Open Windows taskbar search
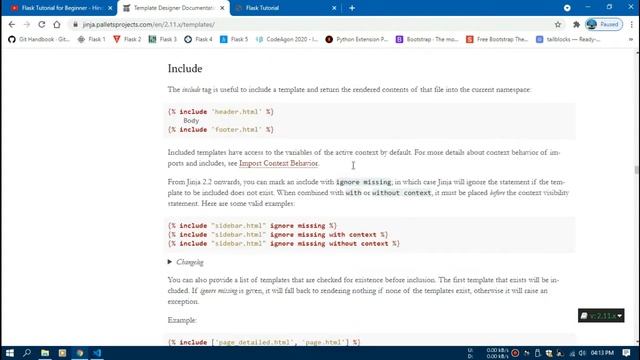This screenshot has width=640, height=360. coord(27,353)
